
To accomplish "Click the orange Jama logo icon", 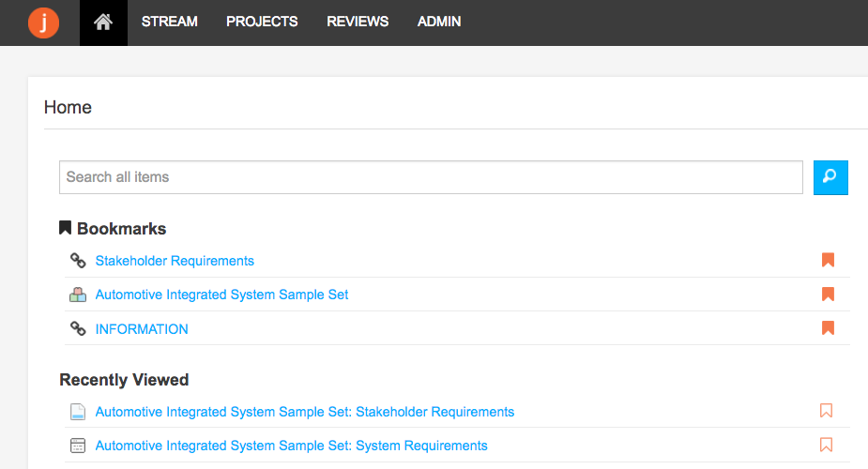I will pyautogui.click(x=43, y=23).
